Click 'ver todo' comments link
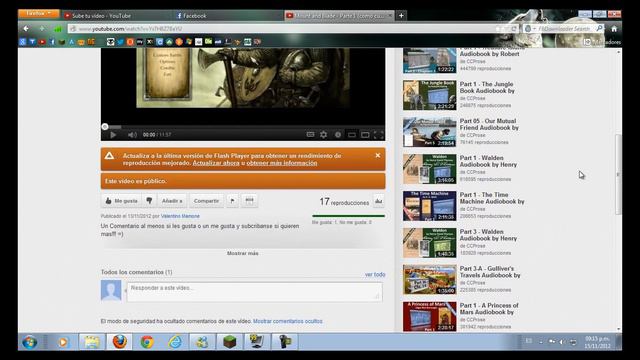The width and height of the screenshot is (640, 360). (x=375, y=275)
